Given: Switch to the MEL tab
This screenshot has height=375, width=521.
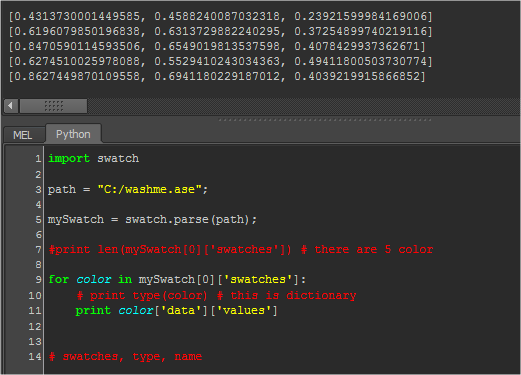Looking at the screenshot, I should pyautogui.click(x=23, y=135).
